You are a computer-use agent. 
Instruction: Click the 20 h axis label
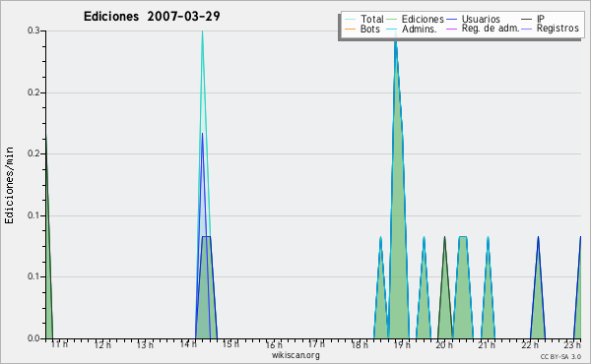coord(444,344)
